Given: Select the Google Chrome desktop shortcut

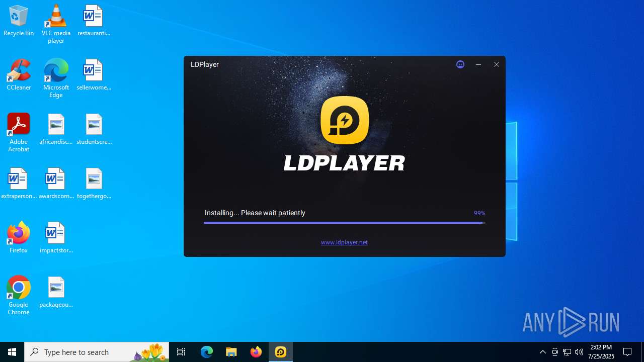Looking at the screenshot, I should tap(19, 296).
